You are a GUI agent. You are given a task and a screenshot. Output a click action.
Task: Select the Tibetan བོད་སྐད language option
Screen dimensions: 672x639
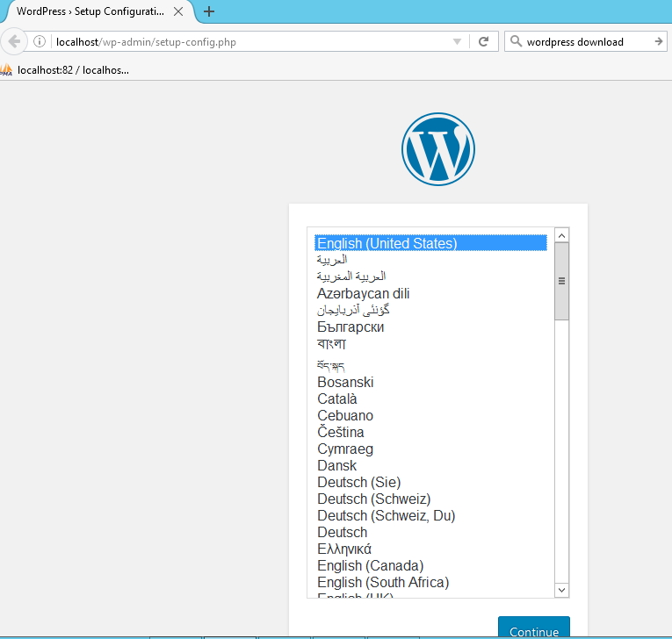click(x=430, y=365)
